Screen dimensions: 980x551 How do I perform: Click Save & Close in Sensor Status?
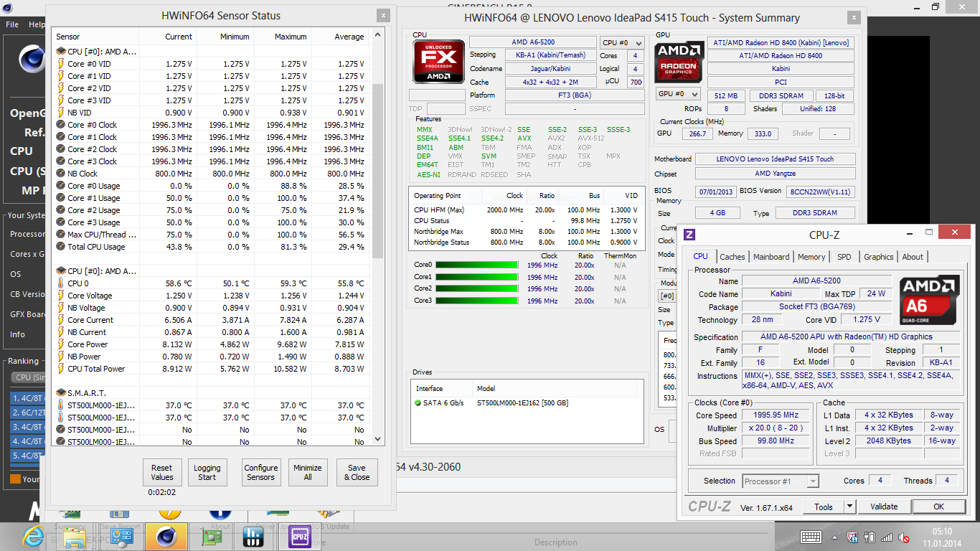[x=357, y=472]
